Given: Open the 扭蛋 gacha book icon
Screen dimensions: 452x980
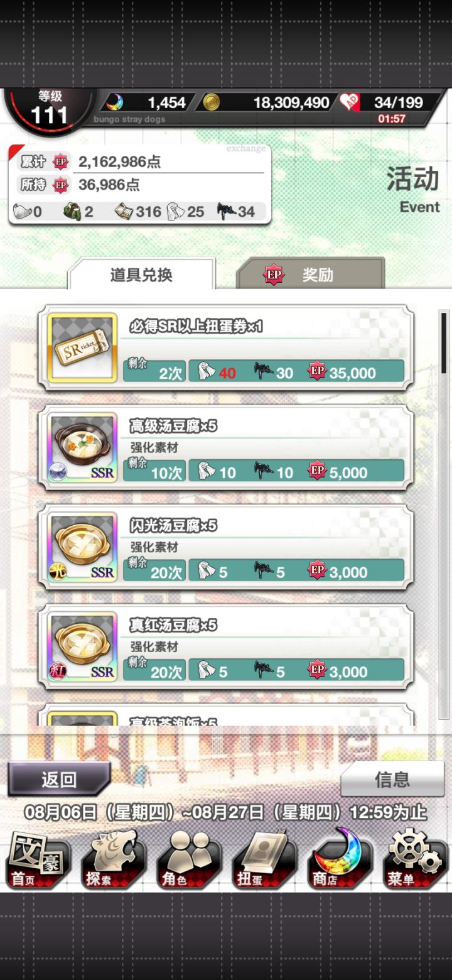Looking at the screenshot, I should [x=264, y=861].
